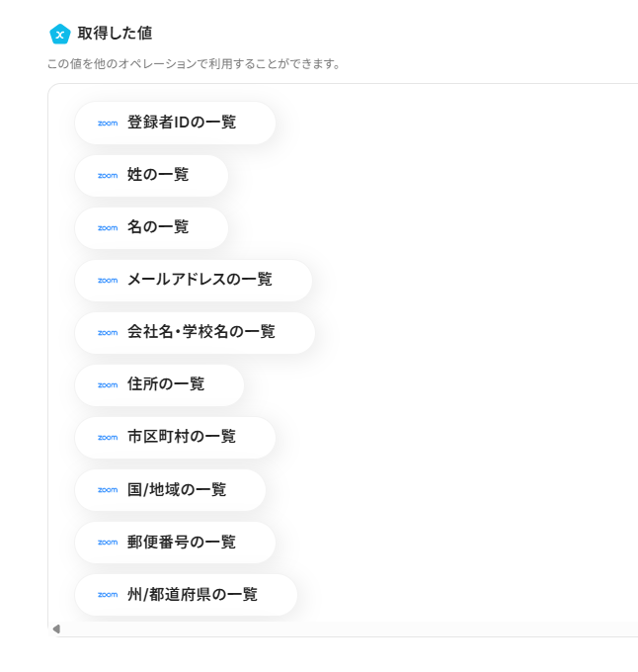This screenshot has width=638, height=672.
Task: Click Zoom icon beside 姓の一覧
Action: tap(108, 176)
